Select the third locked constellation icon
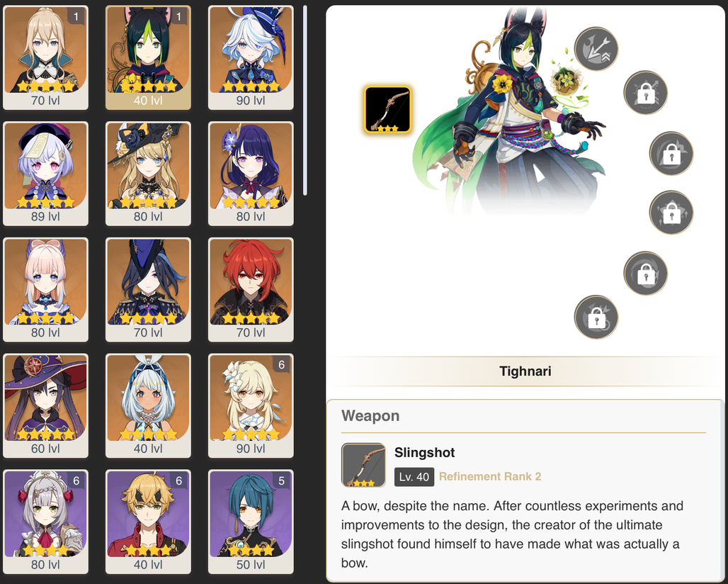The width and height of the screenshot is (728, 584). tap(671, 153)
